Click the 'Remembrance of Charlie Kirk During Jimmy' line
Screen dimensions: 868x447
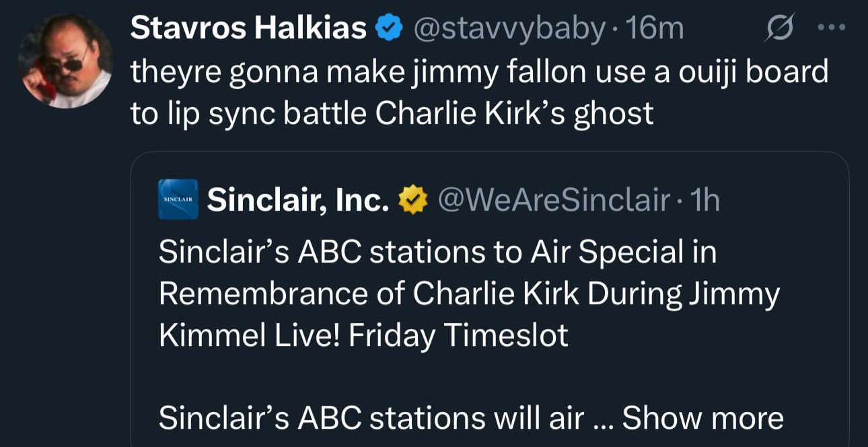click(x=469, y=294)
